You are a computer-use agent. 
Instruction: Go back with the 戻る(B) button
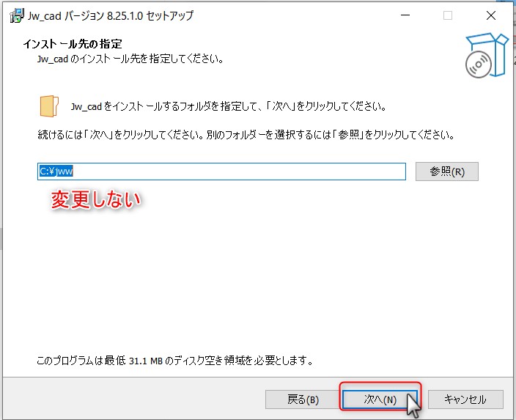pos(303,399)
